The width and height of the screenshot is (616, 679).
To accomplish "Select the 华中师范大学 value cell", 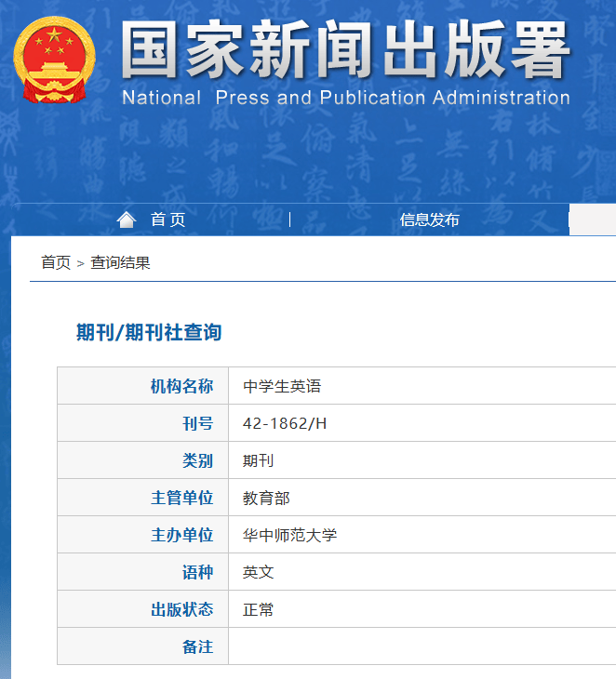I will pyautogui.click(x=422, y=535).
